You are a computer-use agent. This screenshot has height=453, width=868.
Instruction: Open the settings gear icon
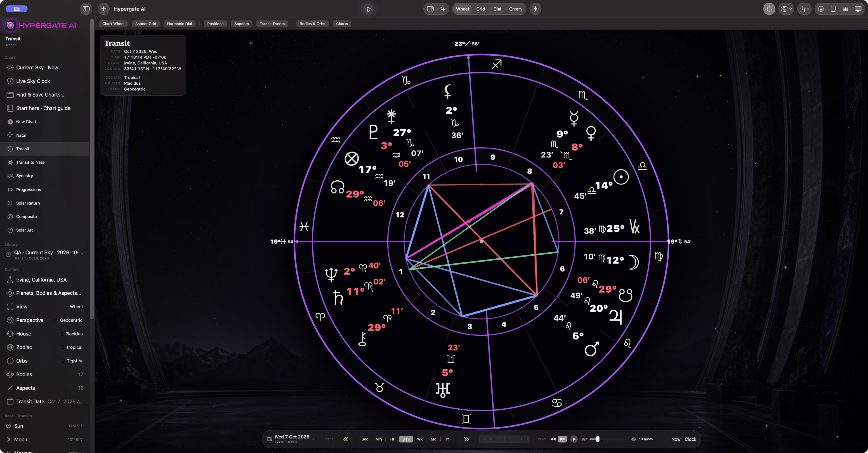[x=821, y=9]
